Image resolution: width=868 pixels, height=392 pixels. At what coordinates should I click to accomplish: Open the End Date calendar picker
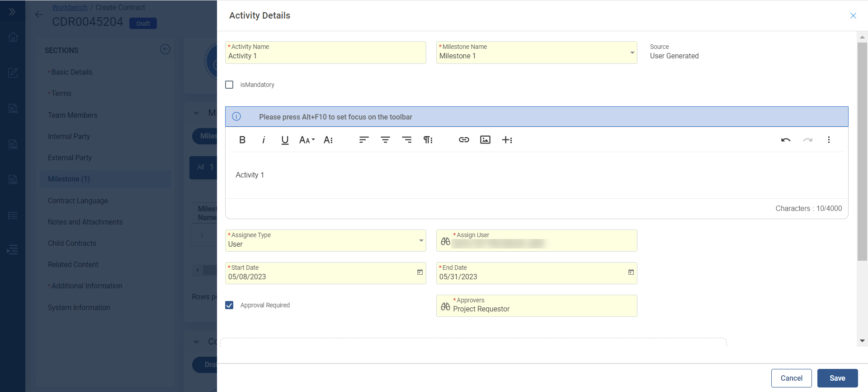pos(631,272)
